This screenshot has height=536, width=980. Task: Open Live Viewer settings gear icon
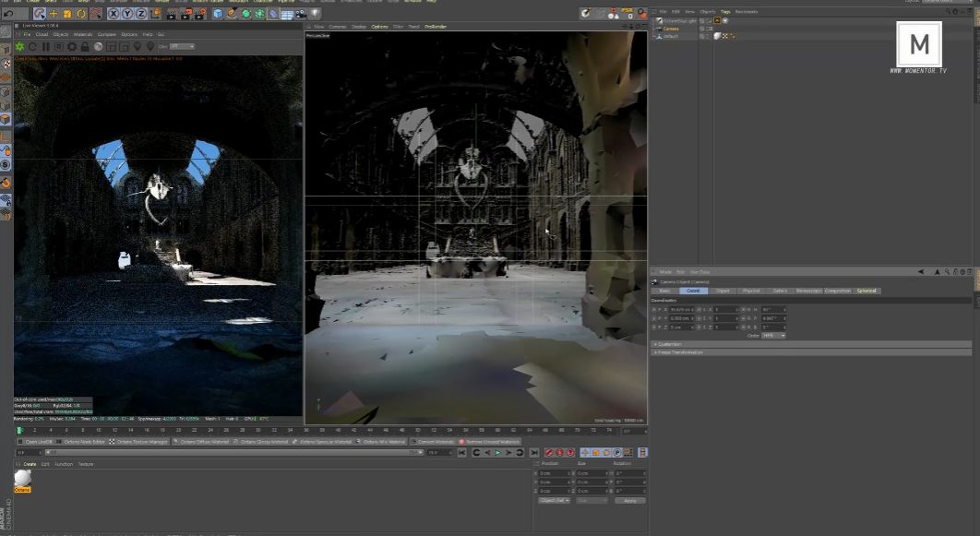point(72,46)
